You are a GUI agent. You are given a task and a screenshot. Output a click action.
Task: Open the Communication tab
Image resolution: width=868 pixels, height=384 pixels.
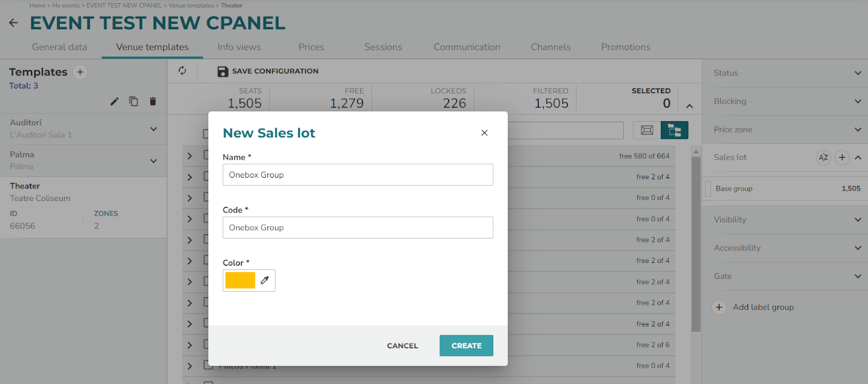tap(467, 47)
